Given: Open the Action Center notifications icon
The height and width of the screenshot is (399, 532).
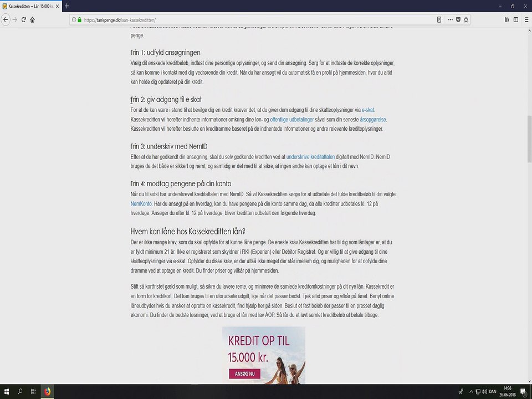Looking at the screenshot, I should coord(523,392).
